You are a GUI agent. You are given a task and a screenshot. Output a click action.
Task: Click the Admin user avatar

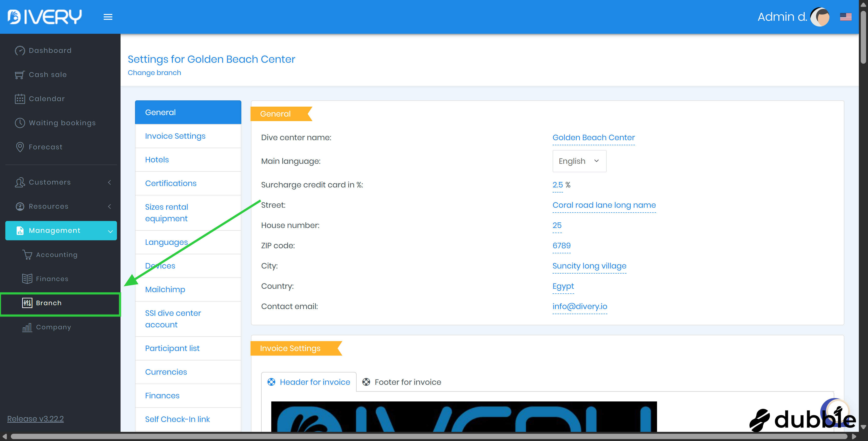coord(820,17)
